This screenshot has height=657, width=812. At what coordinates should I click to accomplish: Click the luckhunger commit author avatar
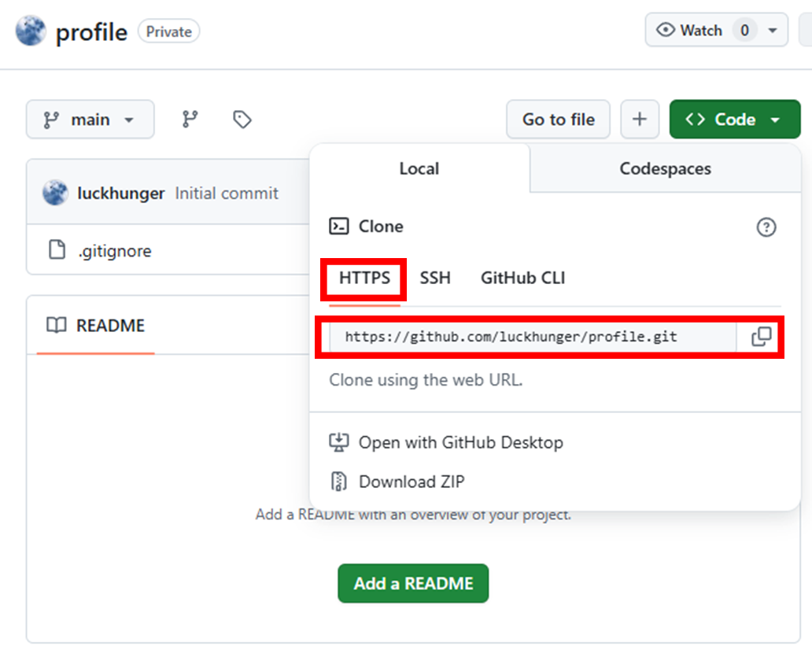pos(55,193)
